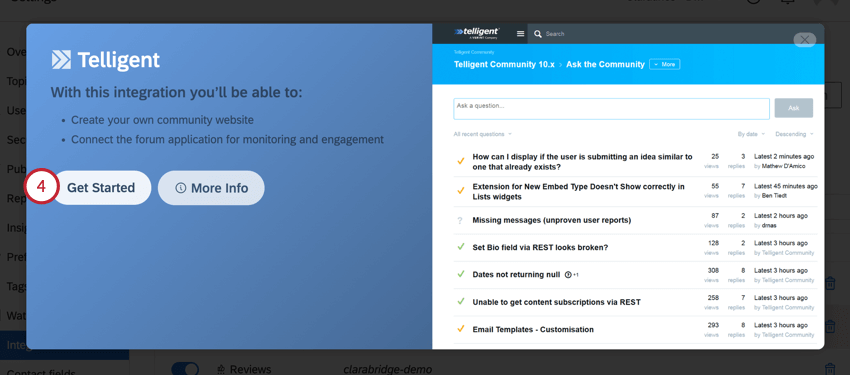Viewport: 850px width, 375px height.
Task: Click green checkmark beside Set Bio field question
Action: (x=461, y=247)
